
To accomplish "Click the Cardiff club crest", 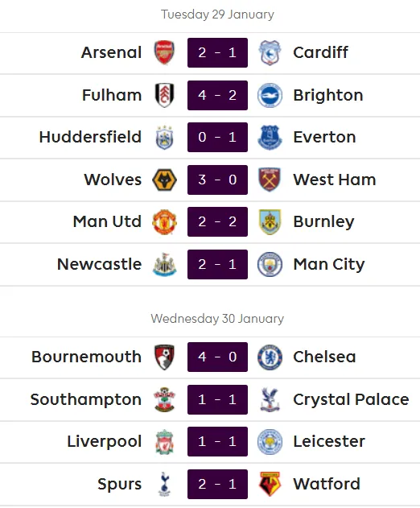I will coord(270,52).
